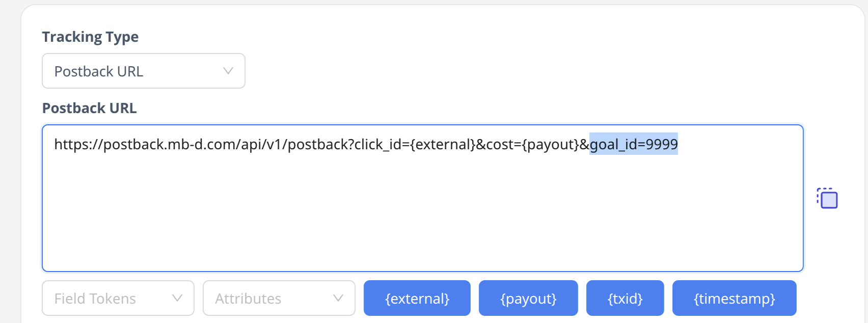
Task: Insert the {external} token via blue button
Action: 417,298
